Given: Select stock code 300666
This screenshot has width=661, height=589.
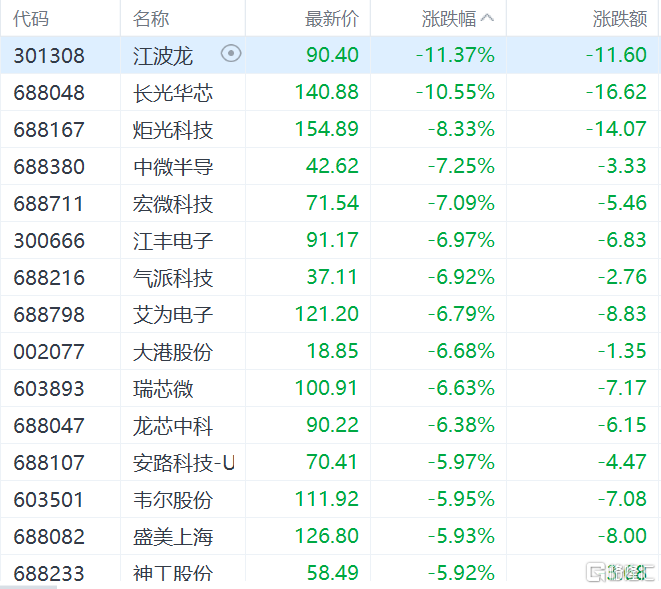Looking at the screenshot, I should pyautogui.click(x=49, y=241).
